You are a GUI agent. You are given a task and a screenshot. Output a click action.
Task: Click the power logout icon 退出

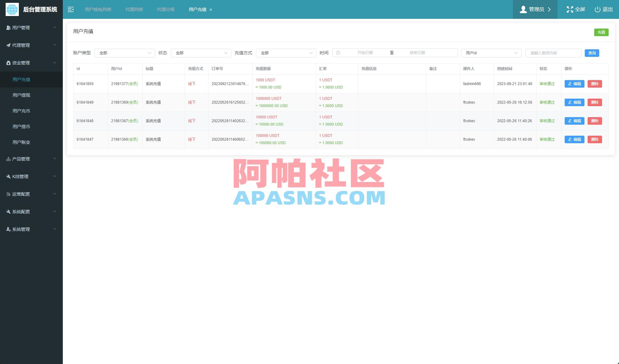tap(597, 9)
